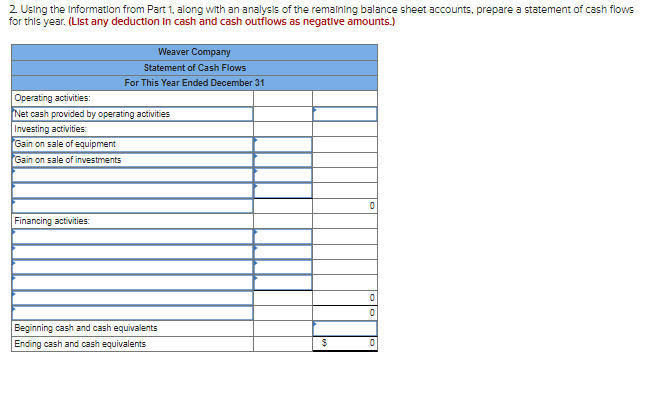This screenshot has height=401, width=671.
Task: Click the 'Beginning cash and cash equivalents' amount field
Action: tap(345, 328)
